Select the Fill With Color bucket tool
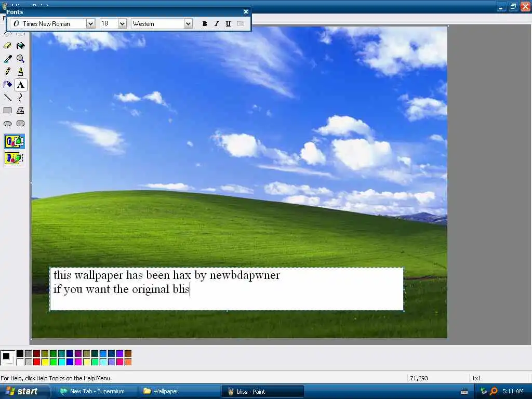 coord(21,46)
